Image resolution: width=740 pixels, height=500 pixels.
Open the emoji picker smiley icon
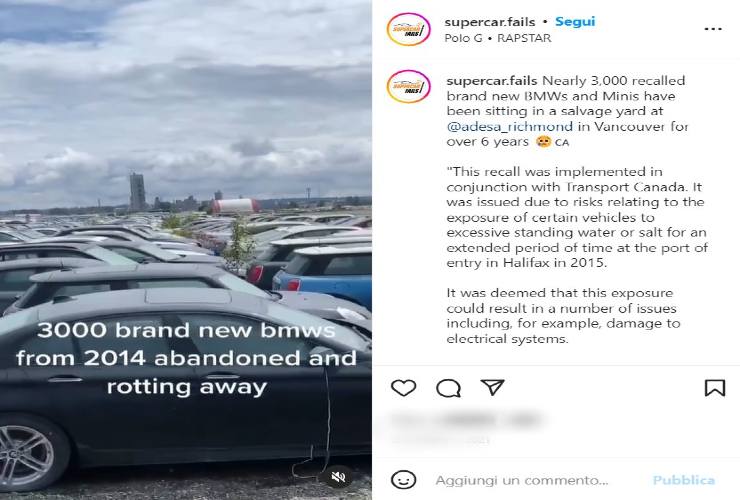click(404, 480)
